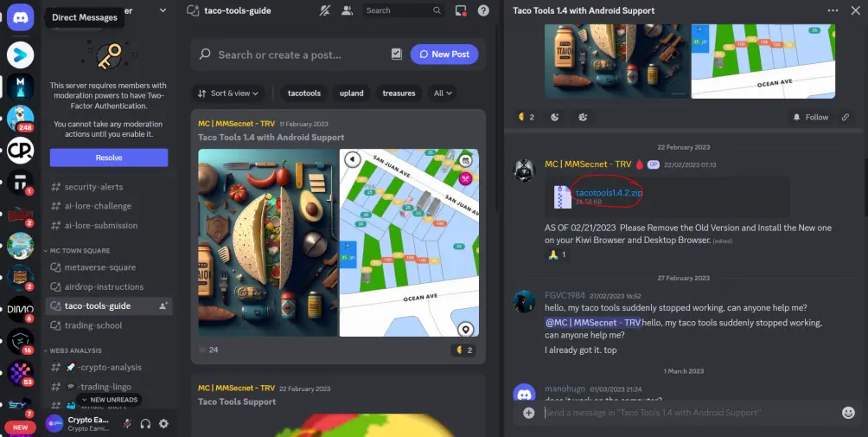The image size is (868, 437).
Task: Download tacotools1.4.2.zip
Action: click(x=609, y=193)
